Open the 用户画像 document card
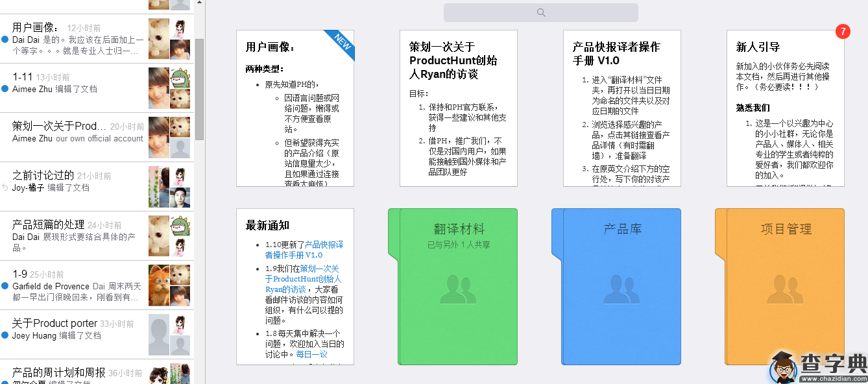Image resolution: width=868 pixels, height=384 pixels. (295, 108)
